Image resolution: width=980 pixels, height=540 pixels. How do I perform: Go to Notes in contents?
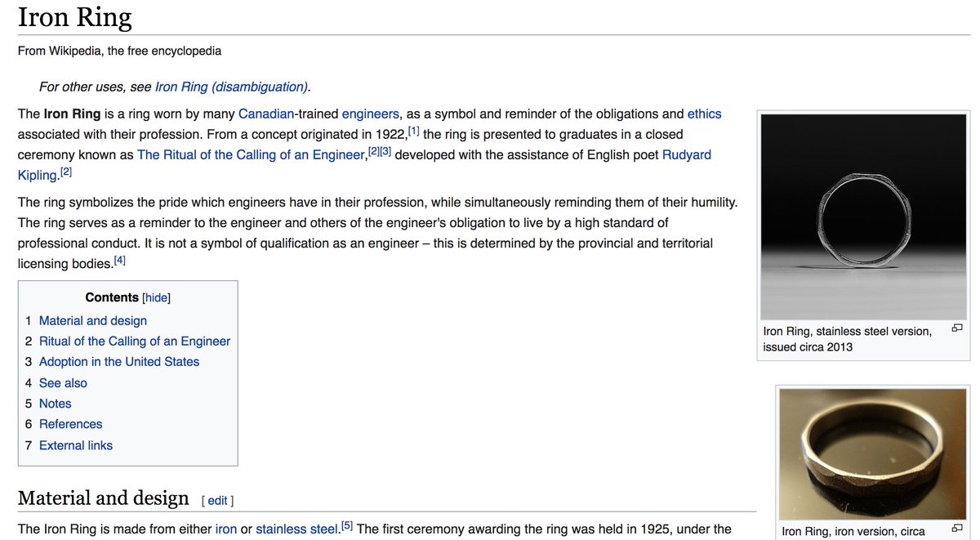click(x=55, y=404)
